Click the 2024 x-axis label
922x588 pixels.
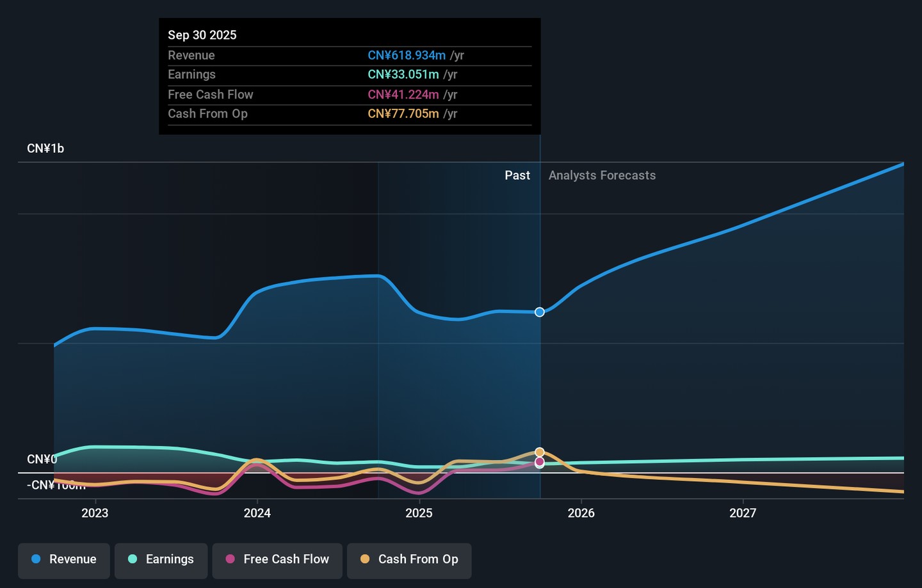pos(257,513)
